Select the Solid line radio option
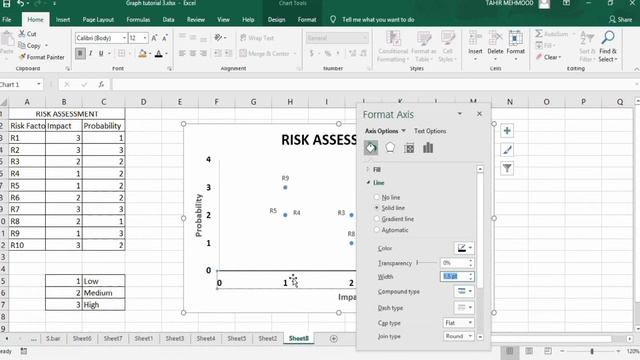Screen dimensions: 640x360 376,208
